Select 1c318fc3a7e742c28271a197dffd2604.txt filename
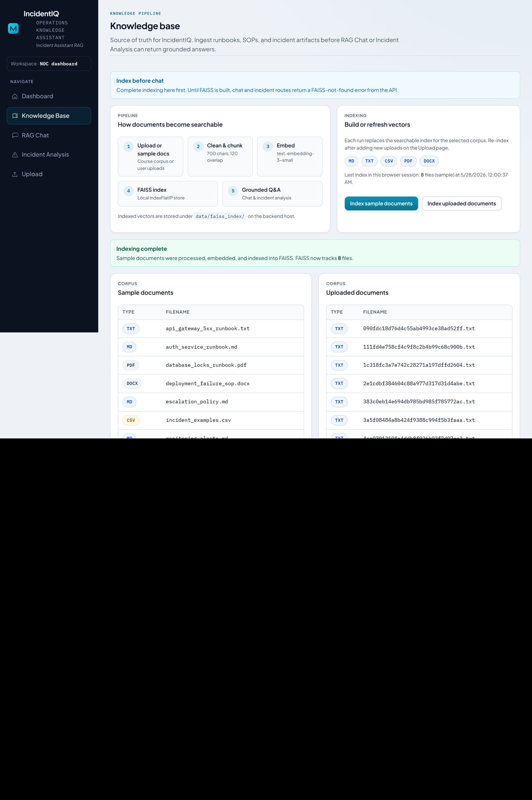Image resolution: width=532 pixels, height=800 pixels. pos(419,365)
